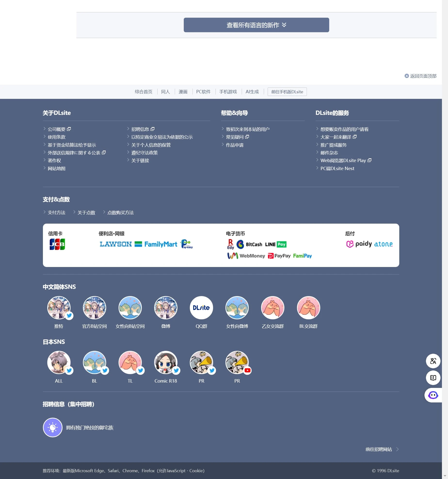Open the 推特 Simplified Chinese SNS avatar
This screenshot has width=448, height=479.
click(59, 308)
